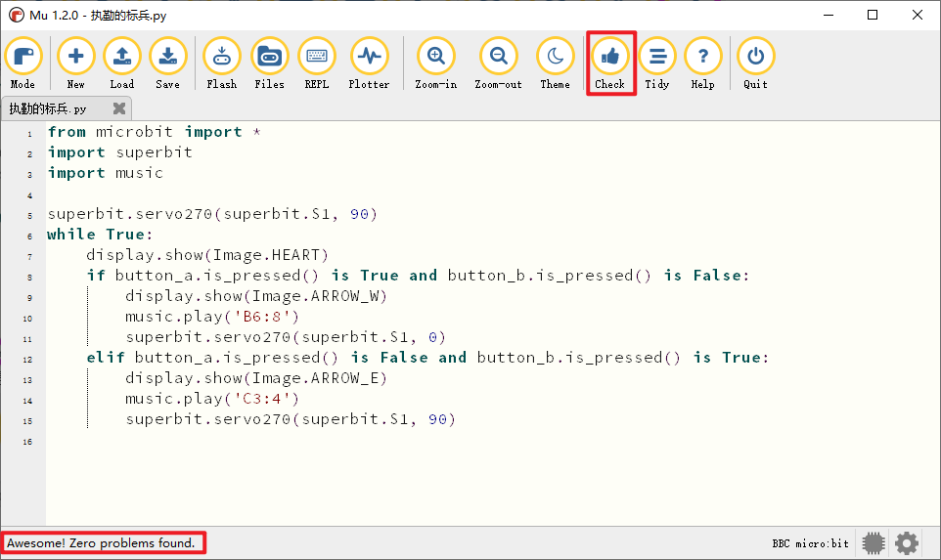Place cursor on empty line 4

(492, 194)
